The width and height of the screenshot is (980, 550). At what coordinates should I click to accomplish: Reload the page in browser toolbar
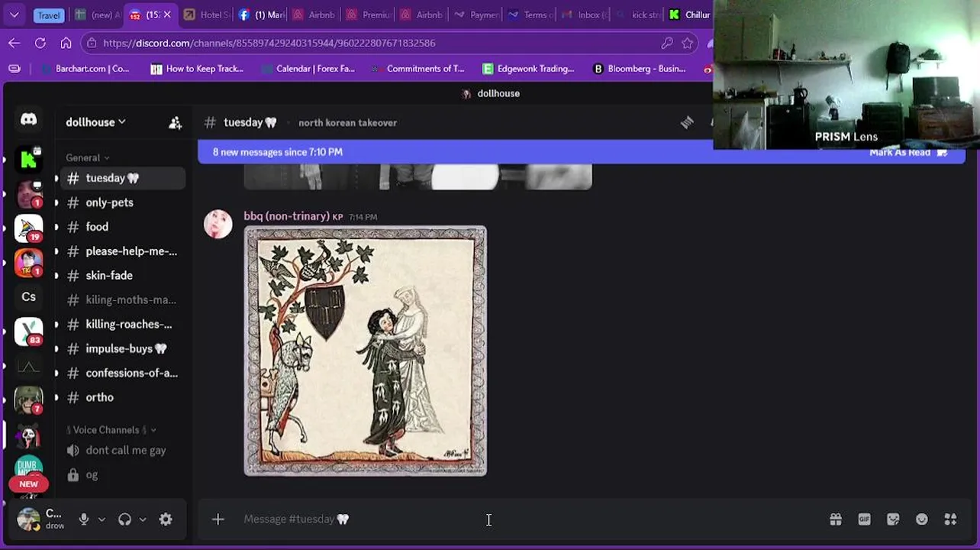point(40,43)
